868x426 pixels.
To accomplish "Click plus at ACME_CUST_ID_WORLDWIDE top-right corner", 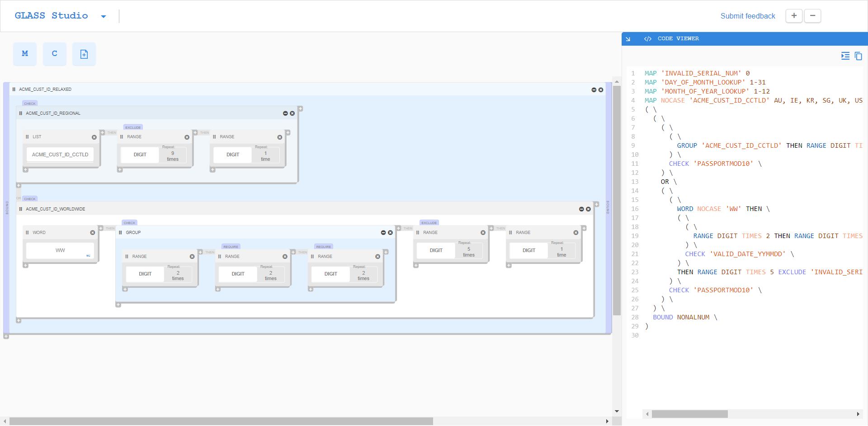I will (596, 205).
